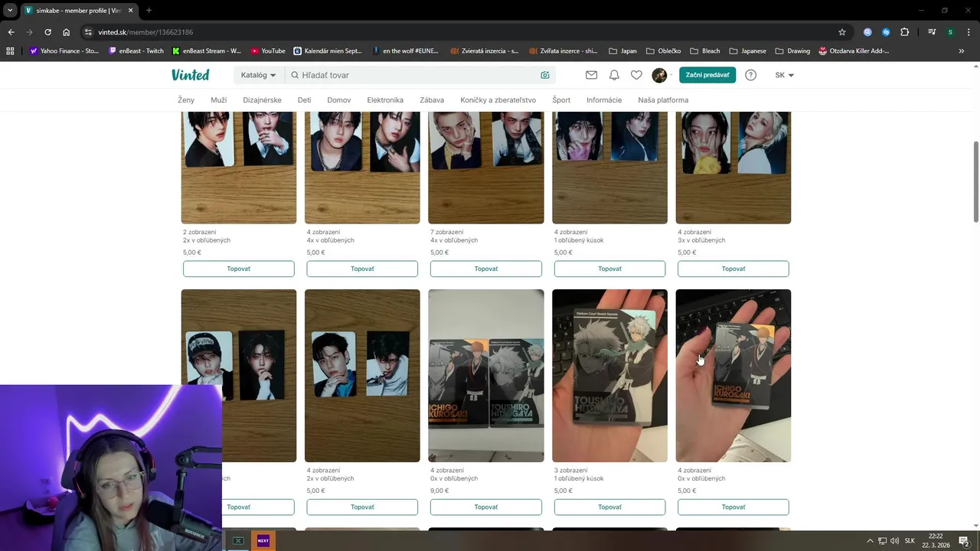
Task: Open the Vinted home logo
Action: [x=190, y=75]
